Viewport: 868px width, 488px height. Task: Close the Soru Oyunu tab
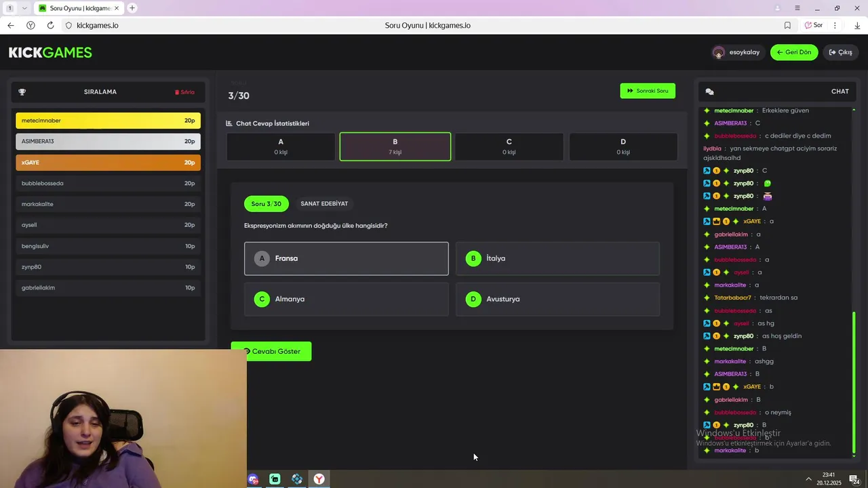[118, 8]
